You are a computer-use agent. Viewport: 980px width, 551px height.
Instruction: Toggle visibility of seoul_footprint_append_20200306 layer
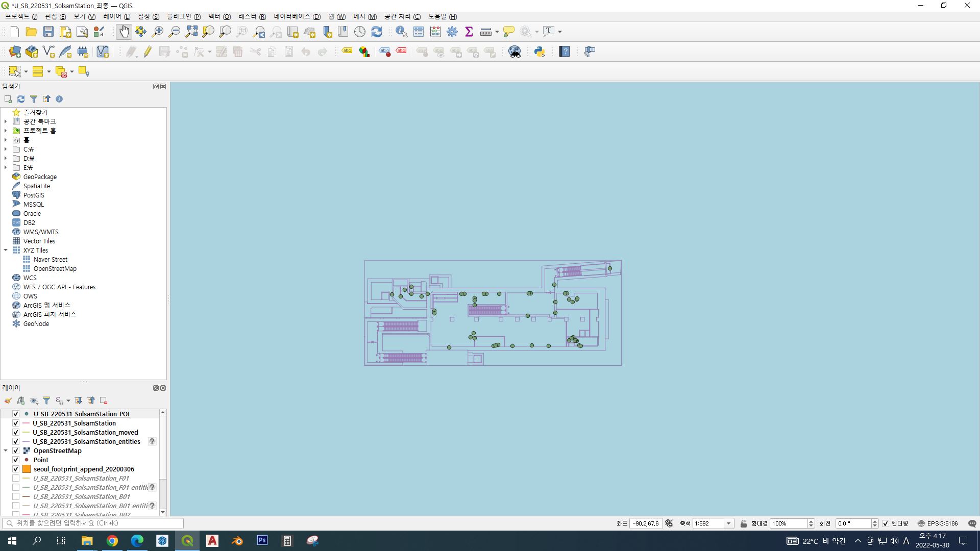pos(16,469)
